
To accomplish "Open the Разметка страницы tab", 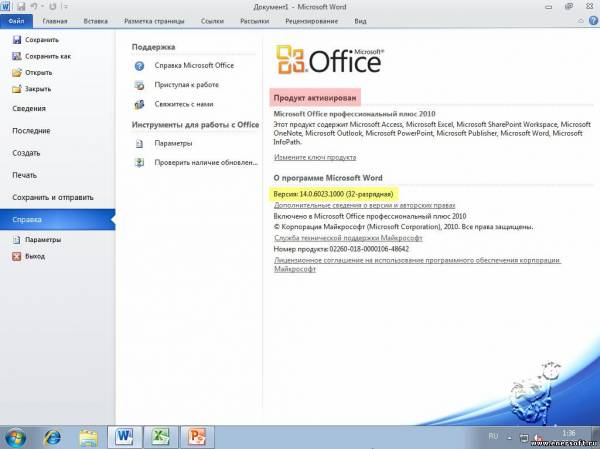I will pyautogui.click(x=154, y=21).
